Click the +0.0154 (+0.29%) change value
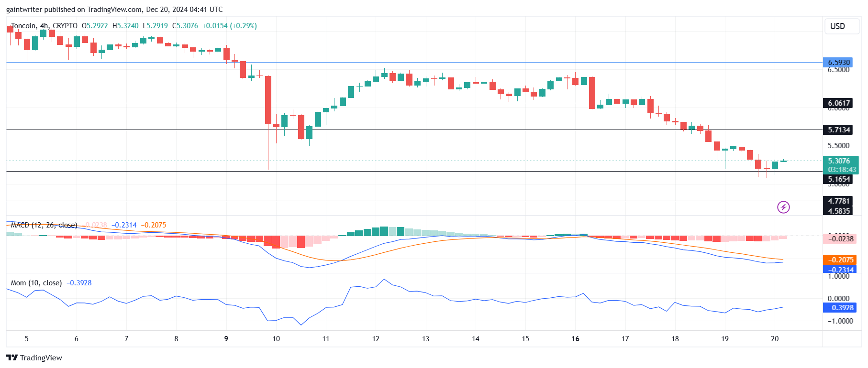The height and width of the screenshot is (368, 868). (229, 26)
